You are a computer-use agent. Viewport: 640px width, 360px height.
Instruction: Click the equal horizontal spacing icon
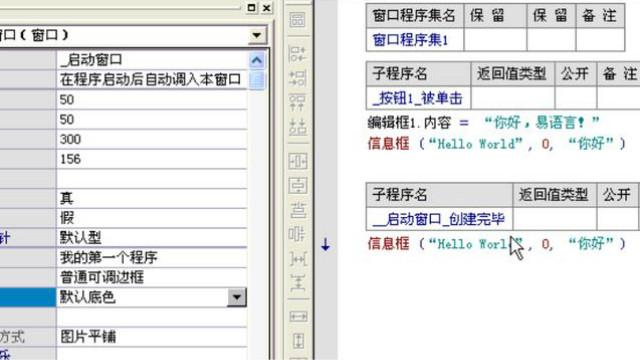pyautogui.click(x=298, y=259)
